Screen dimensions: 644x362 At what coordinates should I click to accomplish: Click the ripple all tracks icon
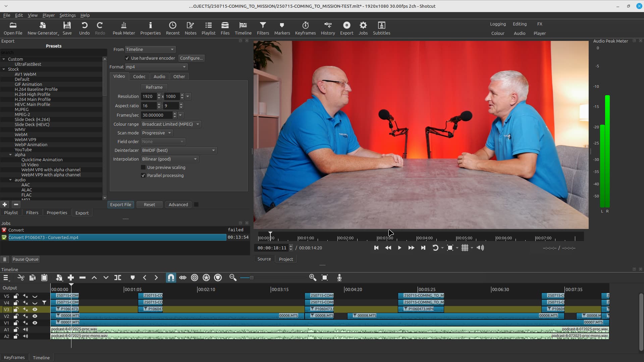[206, 278]
